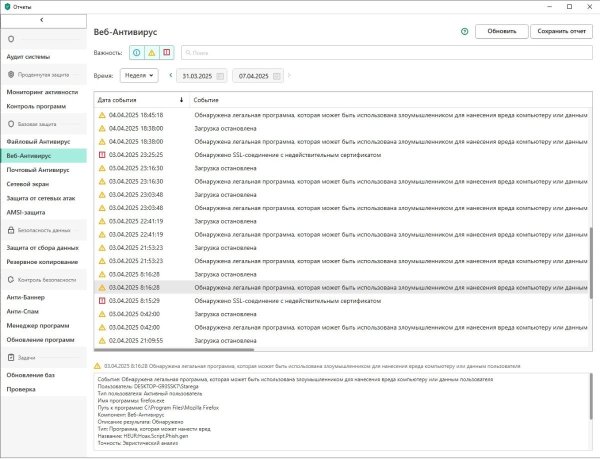This screenshot has width=600, height=459.
Task: Collapse the sidebar with the back chevron
Action: pyautogui.click(x=41, y=20)
